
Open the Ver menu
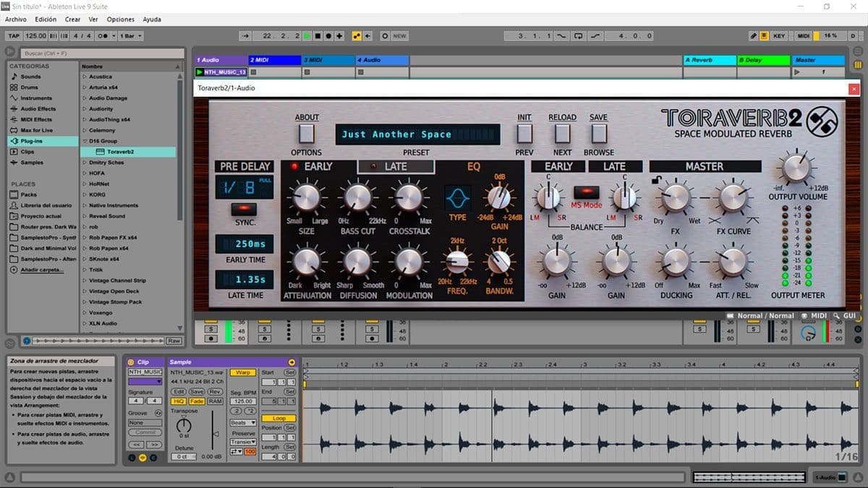coord(93,20)
